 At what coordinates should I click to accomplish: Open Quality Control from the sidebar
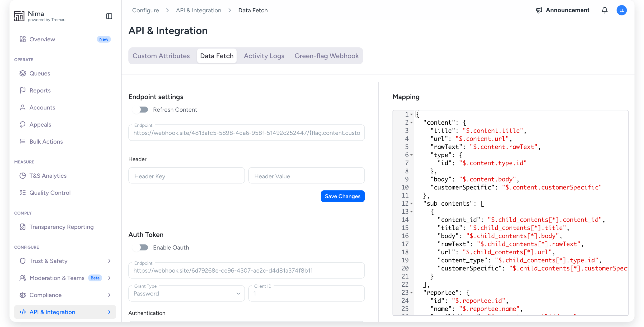[x=65, y=193]
